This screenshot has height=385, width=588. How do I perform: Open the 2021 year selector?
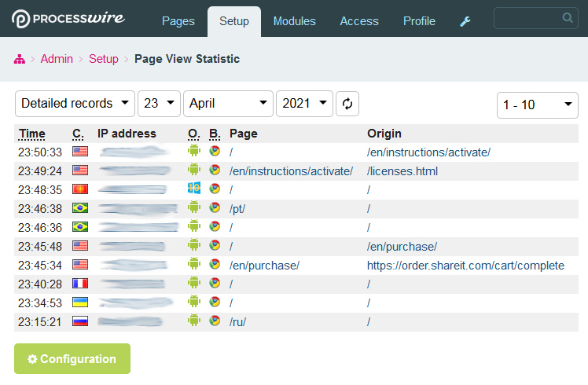tap(304, 104)
